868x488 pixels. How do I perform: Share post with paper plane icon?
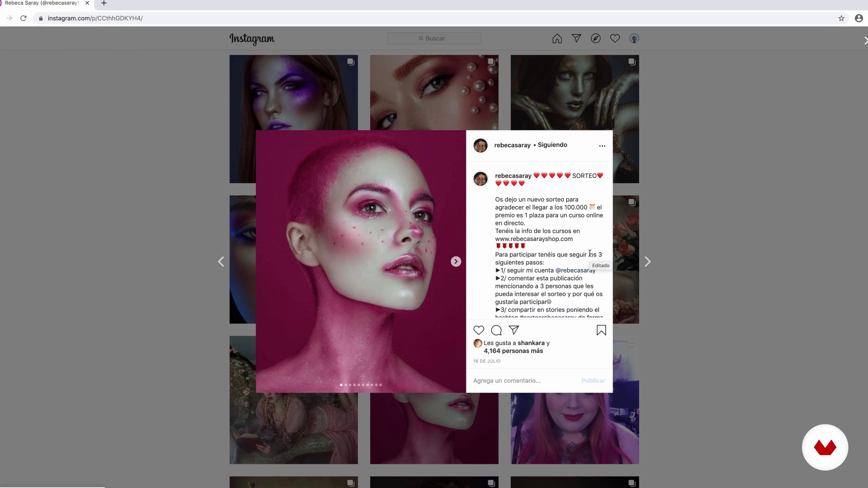[514, 330]
